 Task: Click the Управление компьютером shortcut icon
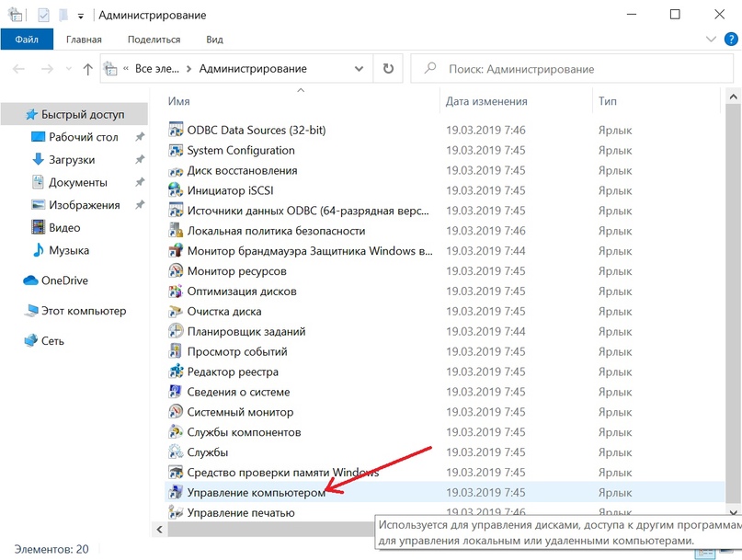tap(177, 493)
